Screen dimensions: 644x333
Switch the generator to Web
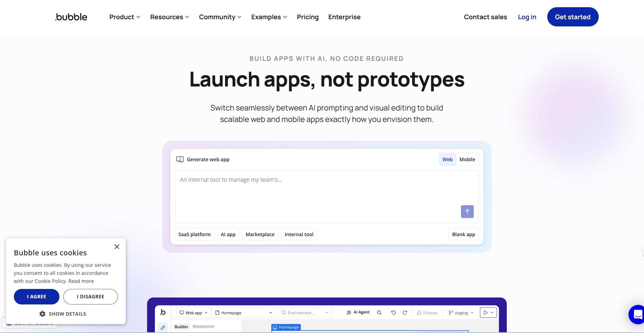447,159
